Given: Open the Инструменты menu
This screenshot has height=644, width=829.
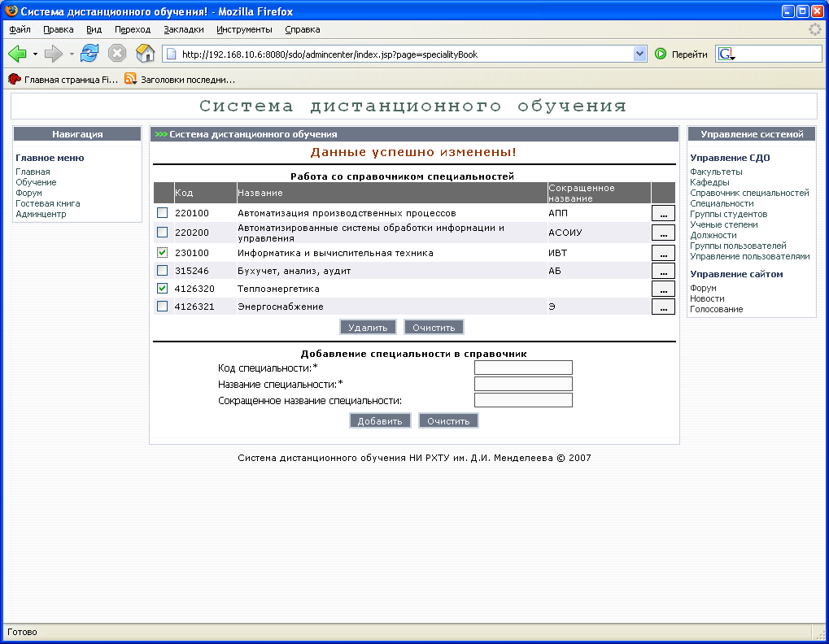Looking at the screenshot, I should (244, 29).
